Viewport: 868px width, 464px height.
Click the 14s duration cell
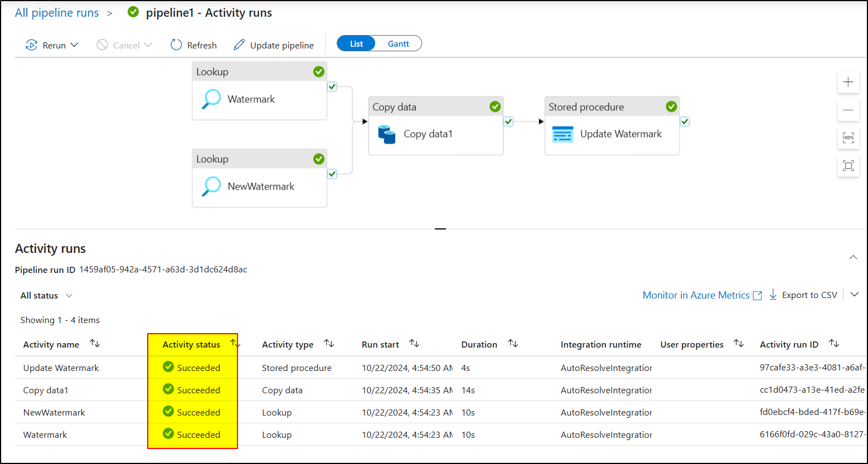[x=468, y=390]
